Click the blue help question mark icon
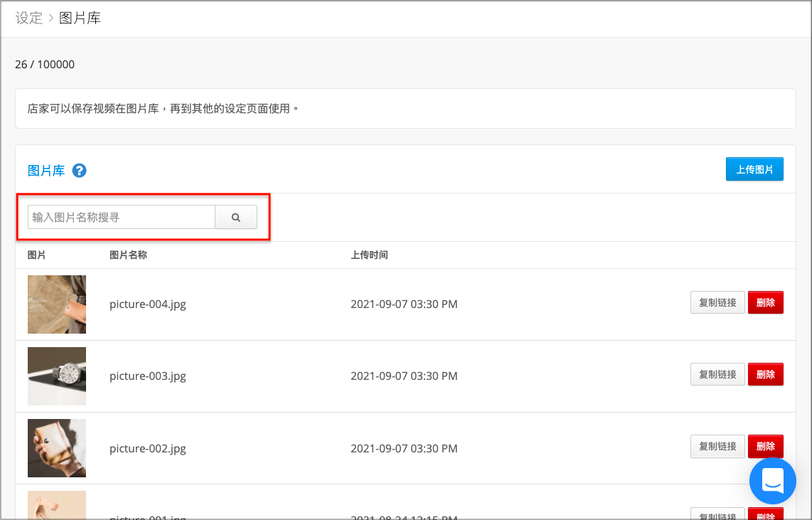 pos(79,171)
